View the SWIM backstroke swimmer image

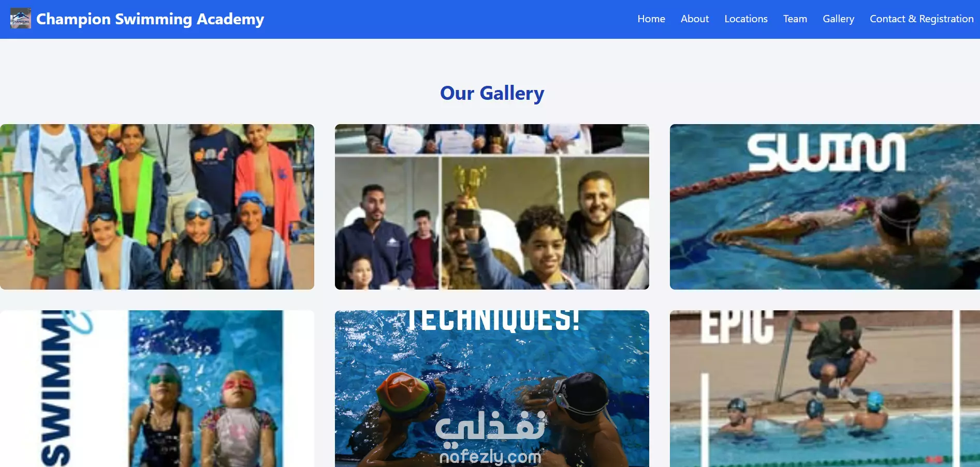click(x=825, y=207)
